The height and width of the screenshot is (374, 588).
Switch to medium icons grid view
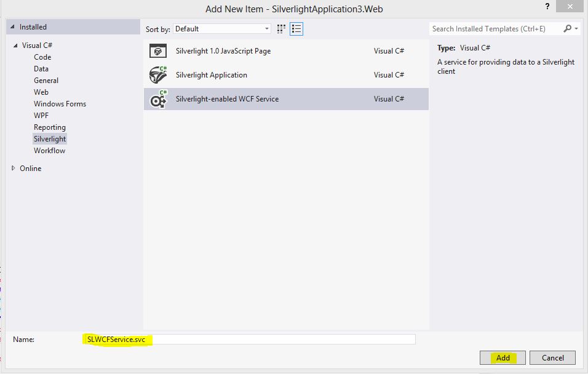tap(281, 29)
